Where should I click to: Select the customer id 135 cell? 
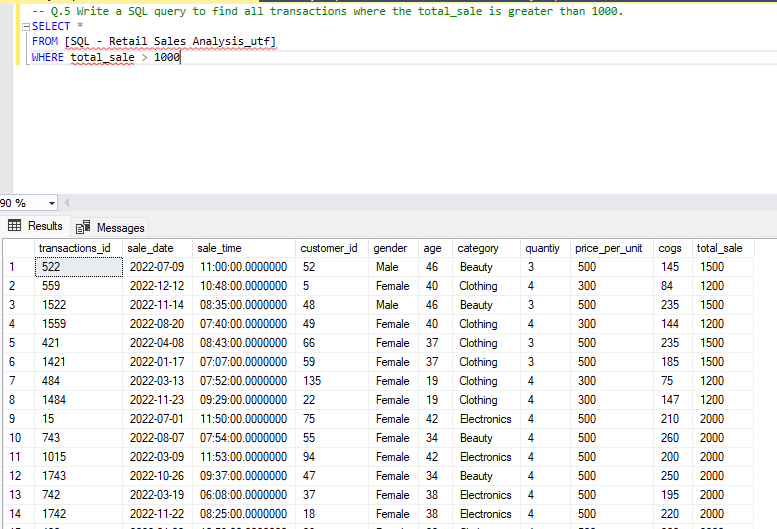(332, 381)
